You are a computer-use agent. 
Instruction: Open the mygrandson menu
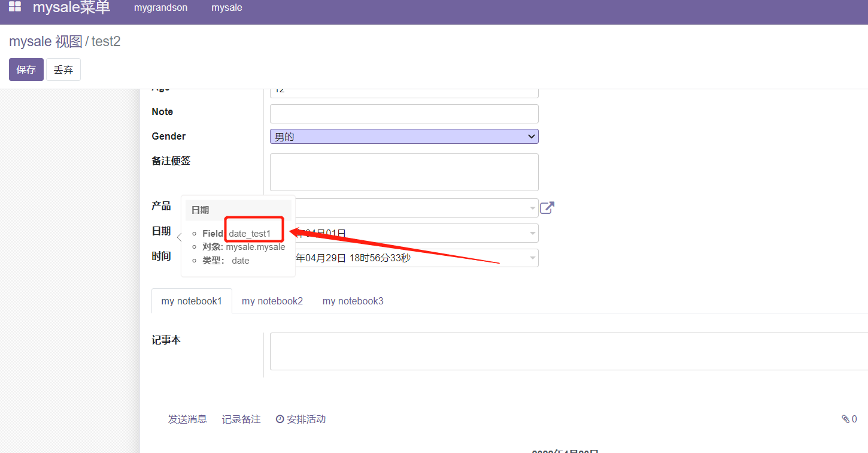160,8
